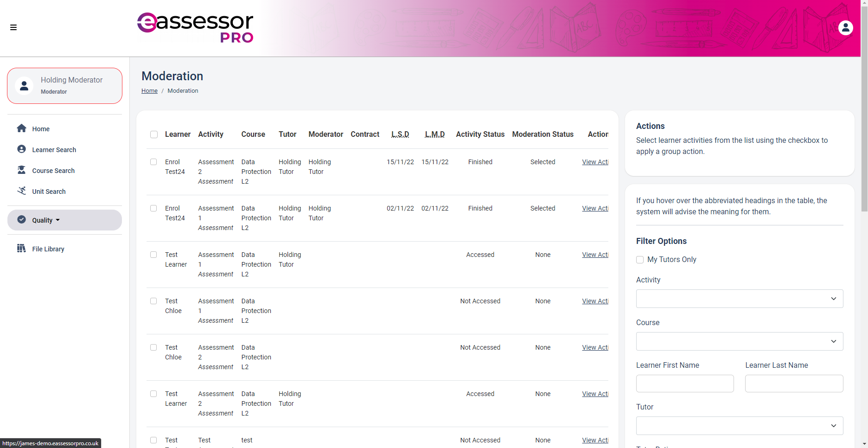This screenshot has height=448, width=868.
Task: Open the Course filter dropdown
Action: [x=739, y=341]
